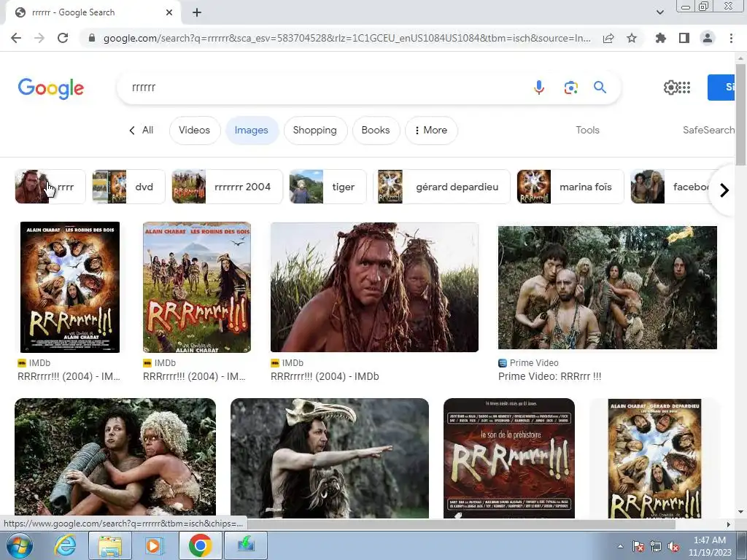
Task: Open a new browser tab
Action: (x=197, y=12)
